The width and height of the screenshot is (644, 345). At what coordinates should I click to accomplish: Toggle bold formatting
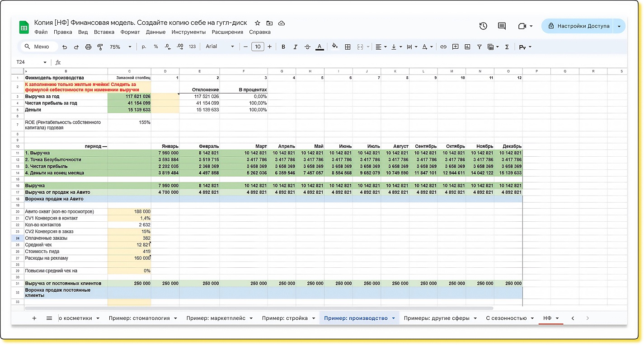tap(283, 47)
